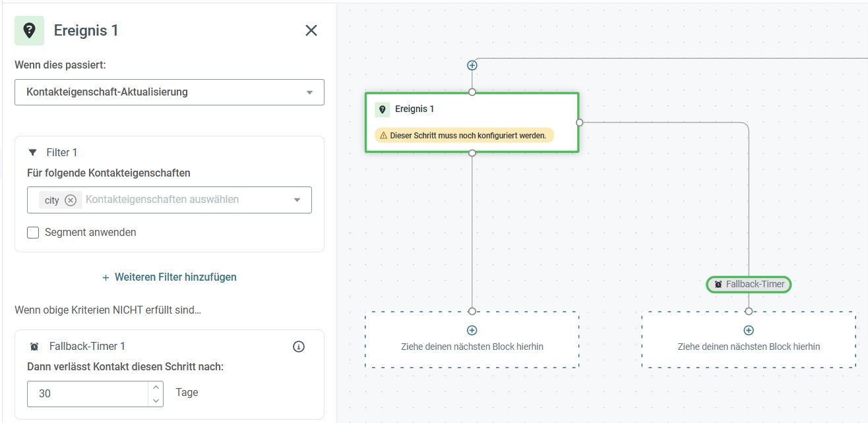
Task: Click plus icon in the left drop block
Action: coord(472,331)
